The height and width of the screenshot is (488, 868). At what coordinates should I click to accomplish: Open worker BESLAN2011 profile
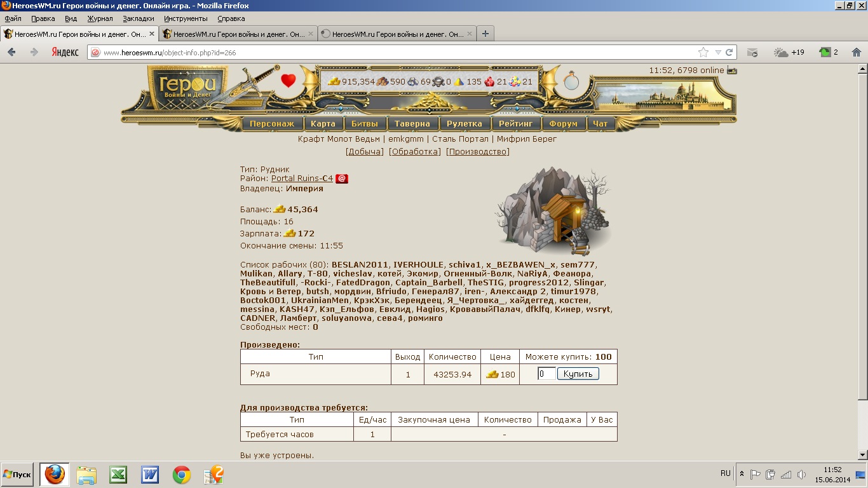click(360, 265)
